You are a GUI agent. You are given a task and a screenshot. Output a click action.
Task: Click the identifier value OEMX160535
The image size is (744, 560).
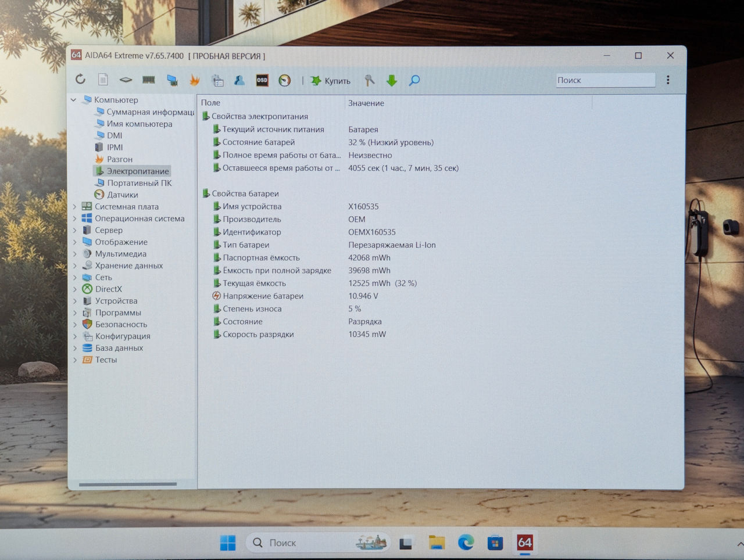point(372,232)
